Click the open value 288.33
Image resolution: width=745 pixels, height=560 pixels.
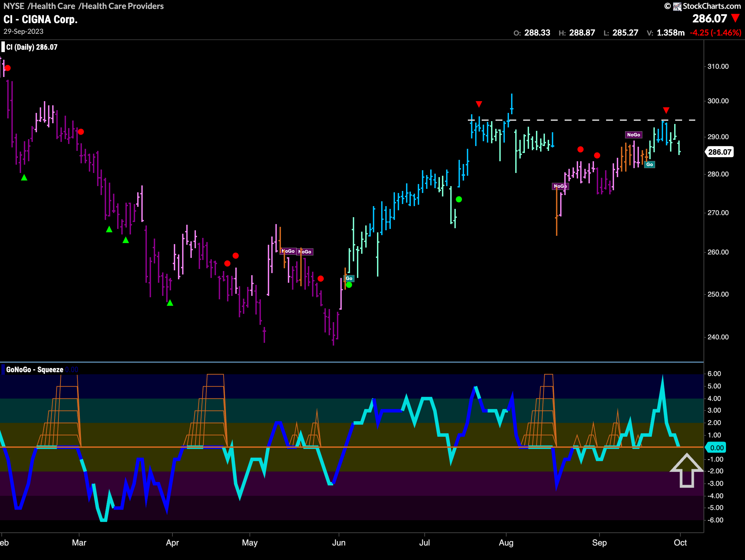pos(537,33)
